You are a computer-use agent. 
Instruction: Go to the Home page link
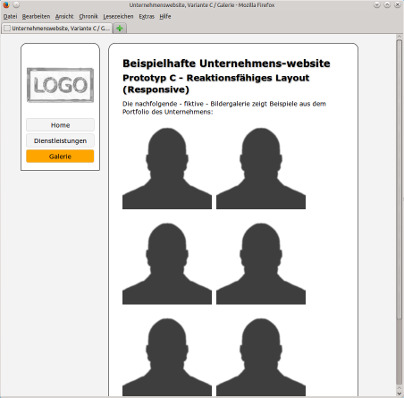[60, 125]
